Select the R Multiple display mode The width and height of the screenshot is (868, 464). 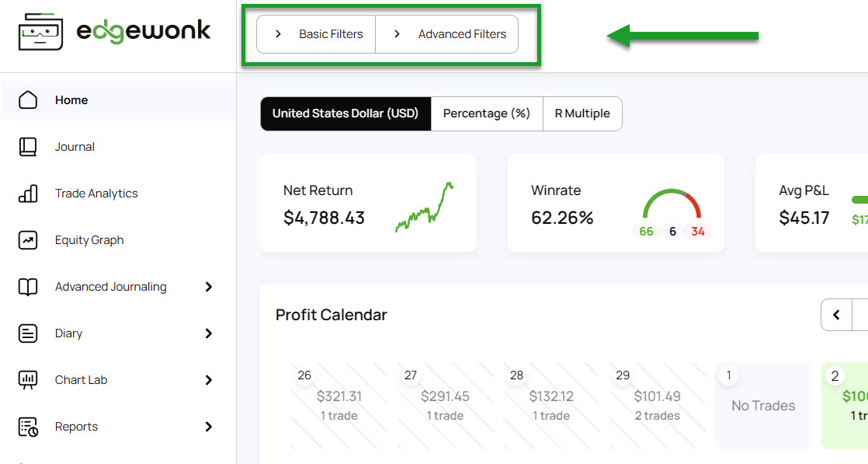(582, 113)
